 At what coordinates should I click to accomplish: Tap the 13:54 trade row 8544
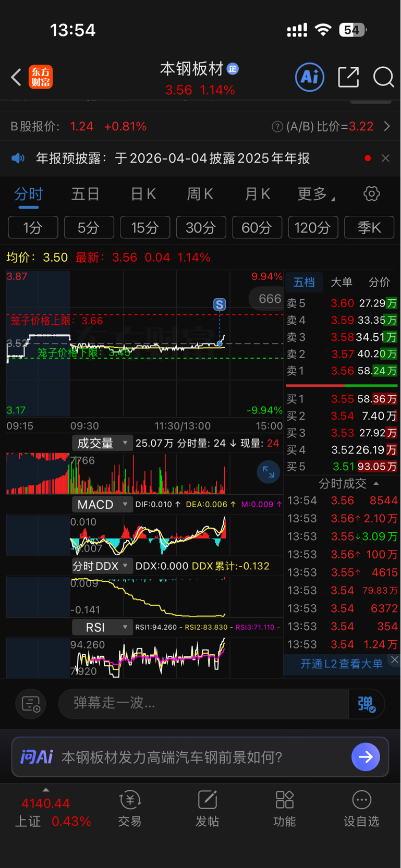[342, 500]
